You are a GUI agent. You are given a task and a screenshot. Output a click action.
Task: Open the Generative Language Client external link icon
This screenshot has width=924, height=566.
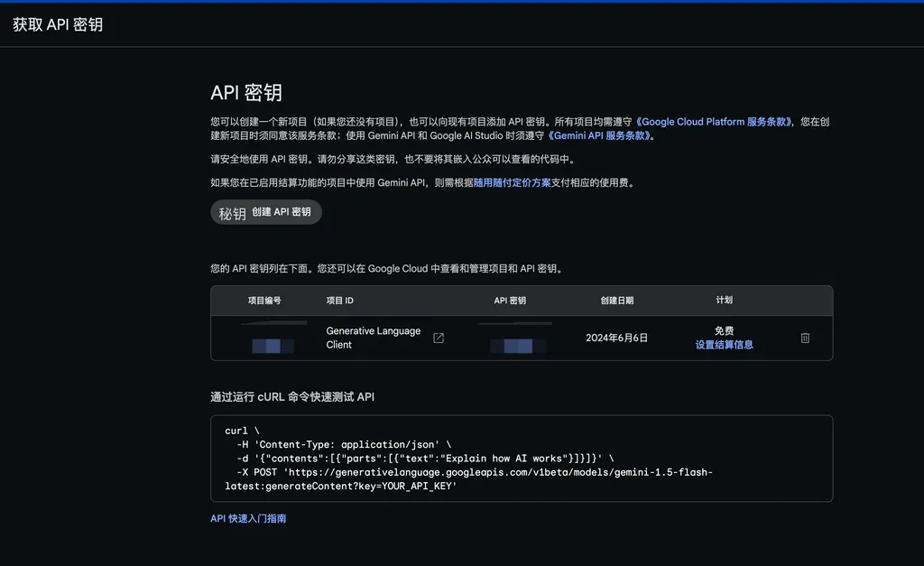[x=439, y=338]
